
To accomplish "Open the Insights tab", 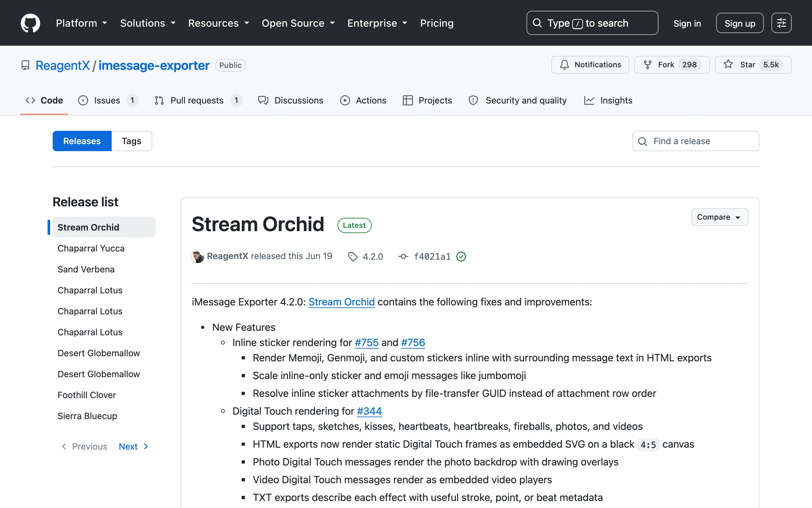I will coord(608,100).
